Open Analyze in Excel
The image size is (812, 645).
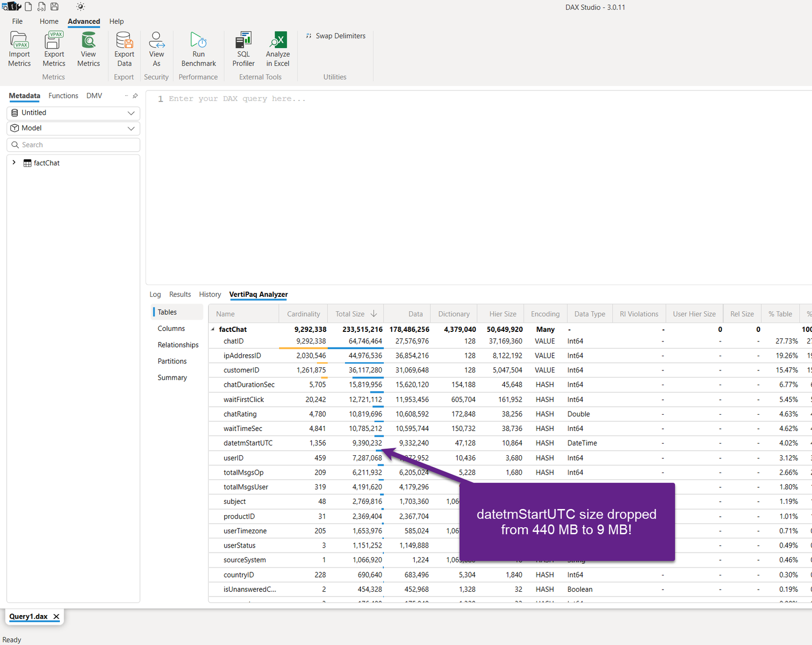click(277, 48)
